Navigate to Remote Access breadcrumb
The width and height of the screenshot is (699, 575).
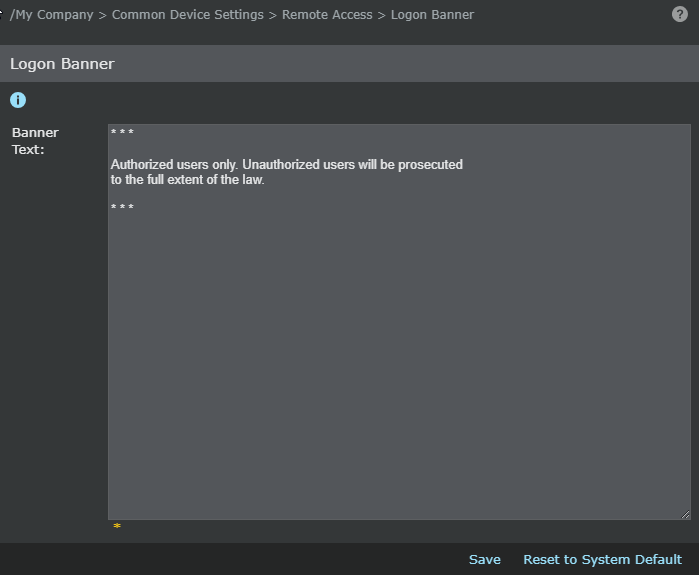coord(327,15)
